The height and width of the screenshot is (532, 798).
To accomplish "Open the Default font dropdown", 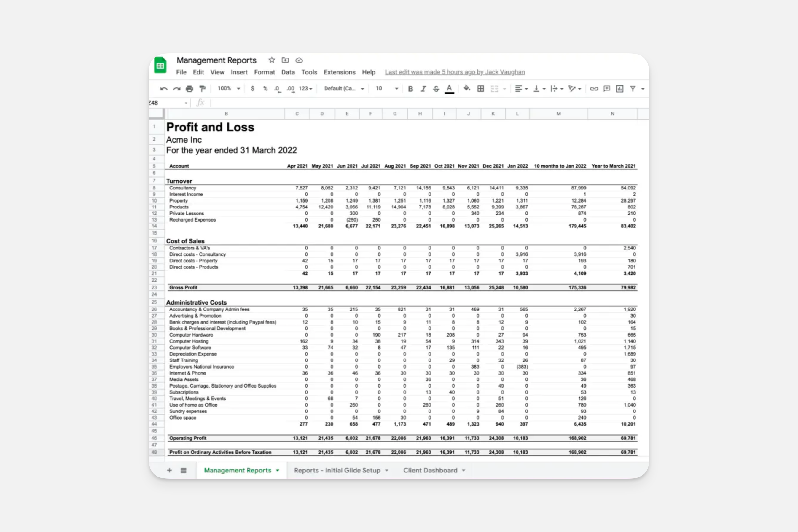I will (344, 89).
